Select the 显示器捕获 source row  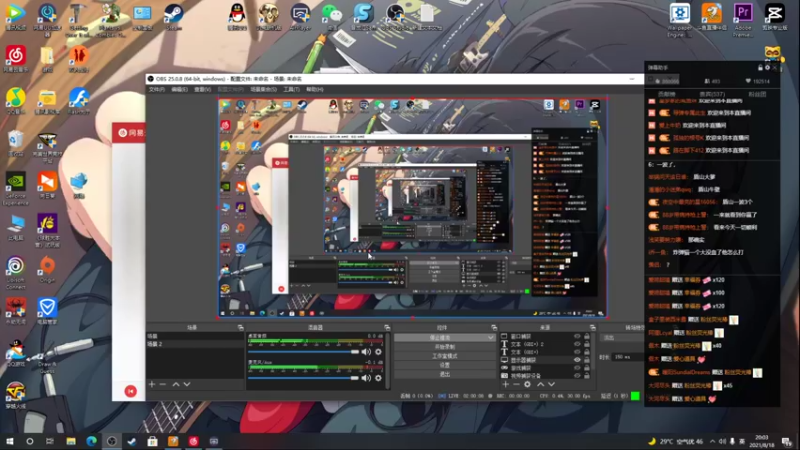tap(545, 360)
